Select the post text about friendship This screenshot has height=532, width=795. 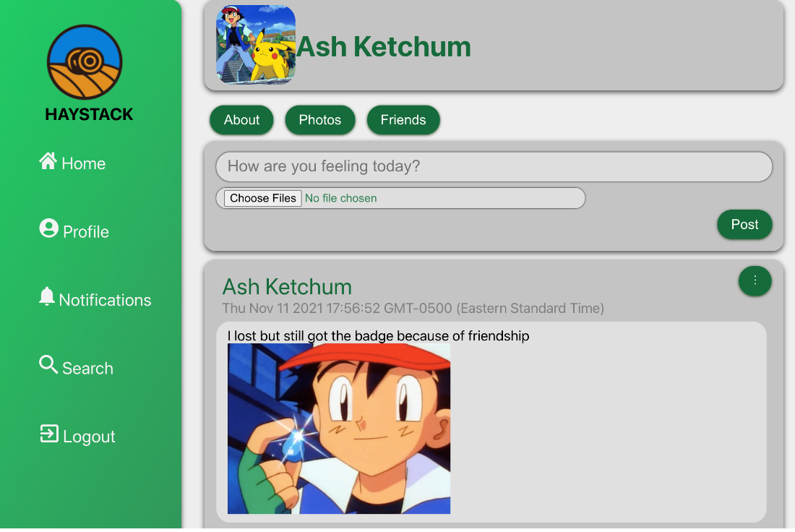[x=377, y=335]
